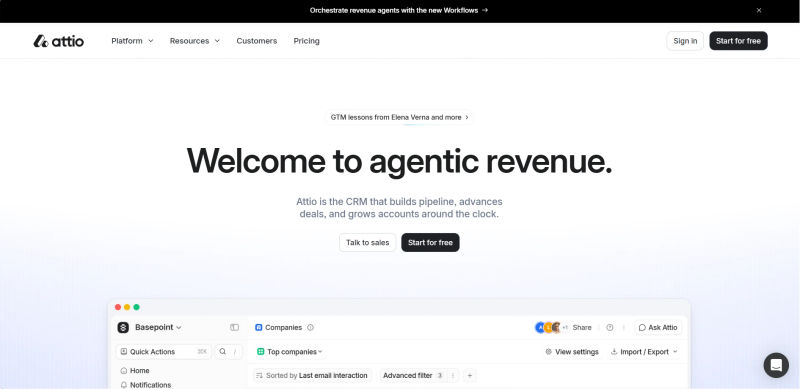Dismiss the Workflows announcement banner
This screenshot has height=389, width=800.
click(x=759, y=10)
